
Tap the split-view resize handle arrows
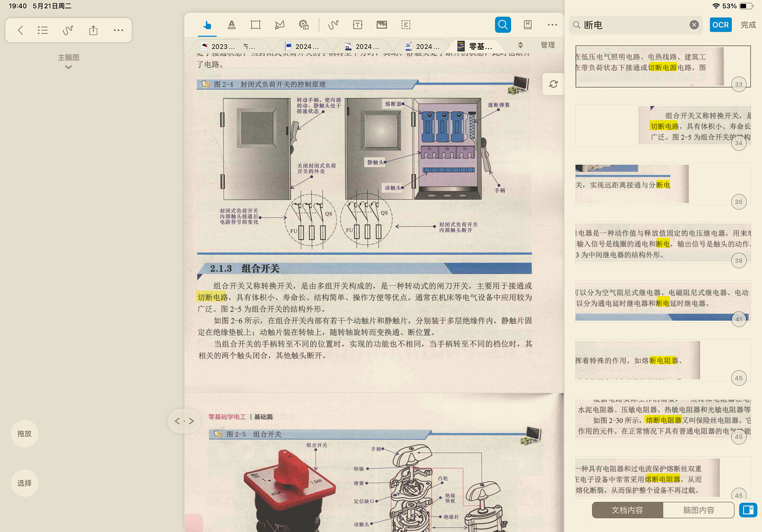pyautogui.click(x=184, y=421)
